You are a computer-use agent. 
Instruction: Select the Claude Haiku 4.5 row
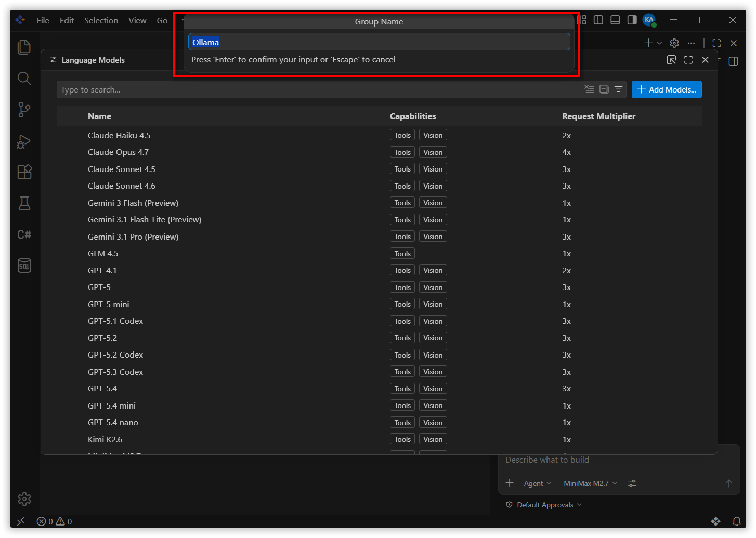coord(379,135)
